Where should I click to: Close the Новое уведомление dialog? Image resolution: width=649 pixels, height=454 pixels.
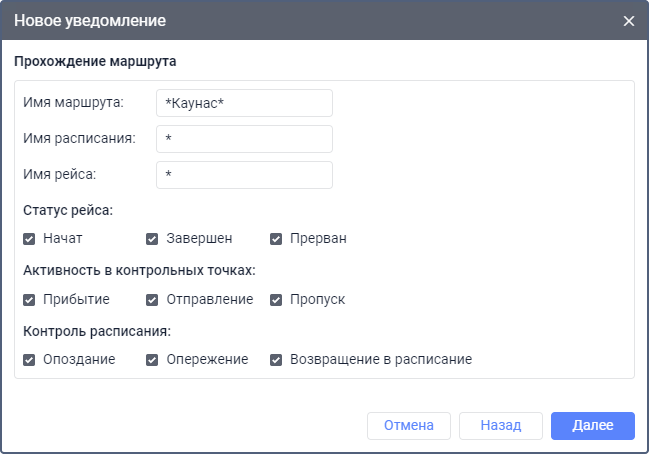click(629, 21)
